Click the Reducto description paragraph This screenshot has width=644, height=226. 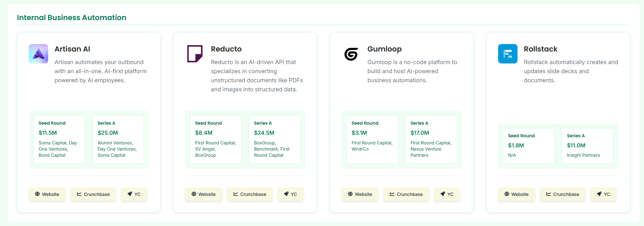pyautogui.click(x=257, y=76)
